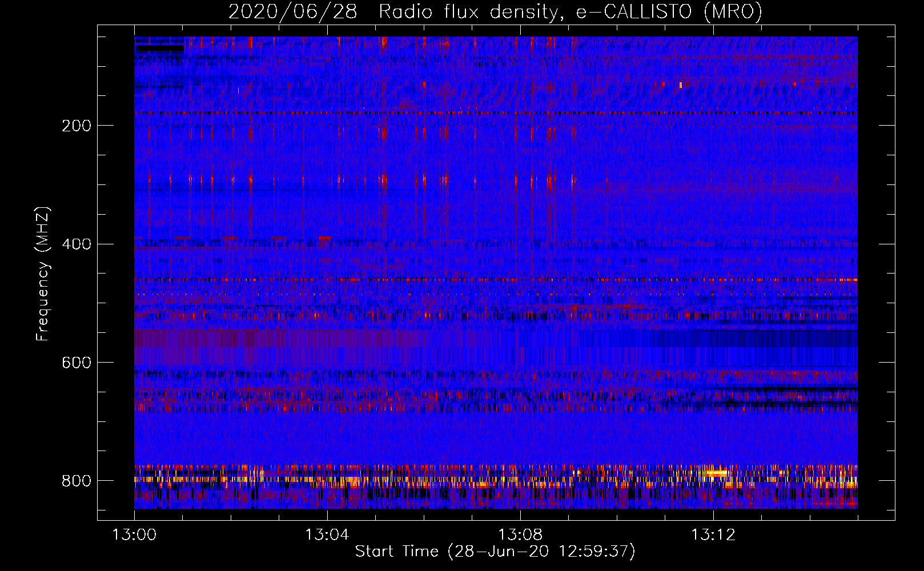This screenshot has height=571, width=924.
Task: Click the 13:04 time tick label
Action: [327, 535]
